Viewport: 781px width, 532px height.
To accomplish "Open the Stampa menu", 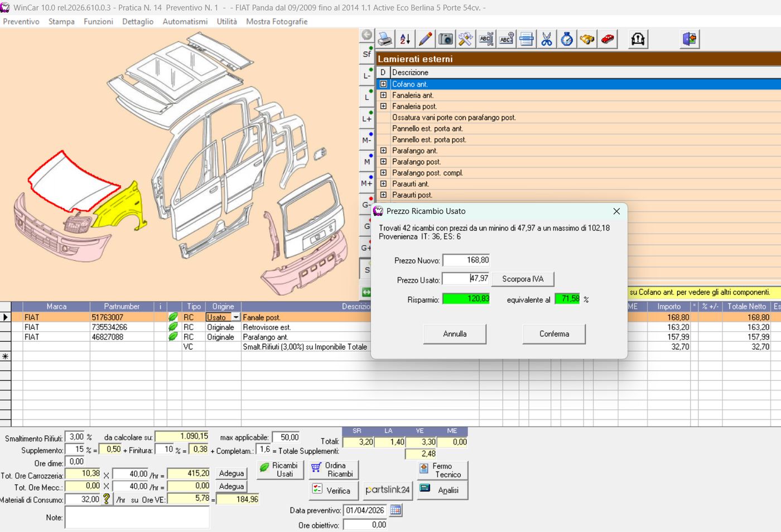I will tap(61, 21).
